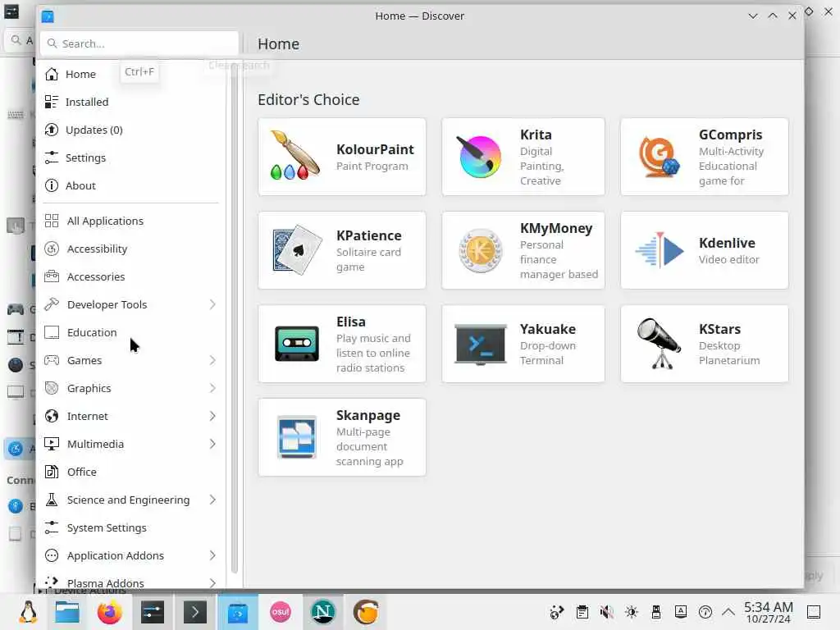Click the Graphics category icon

(52, 388)
